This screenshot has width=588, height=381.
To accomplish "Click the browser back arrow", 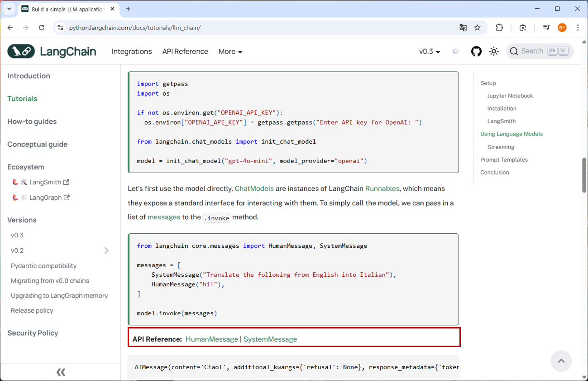I will click(10, 28).
